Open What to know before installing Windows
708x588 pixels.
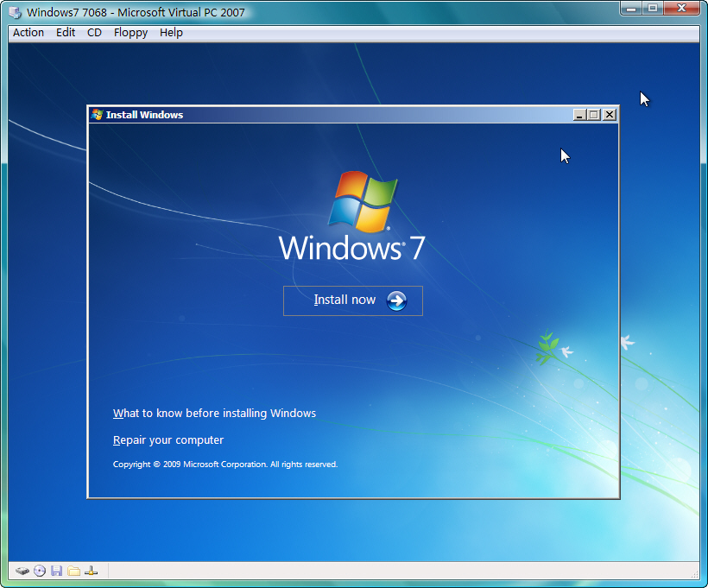coord(214,414)
